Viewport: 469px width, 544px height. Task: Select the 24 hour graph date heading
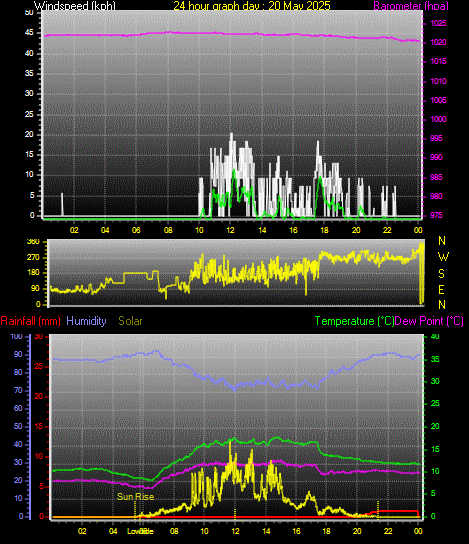click(252, 6)
